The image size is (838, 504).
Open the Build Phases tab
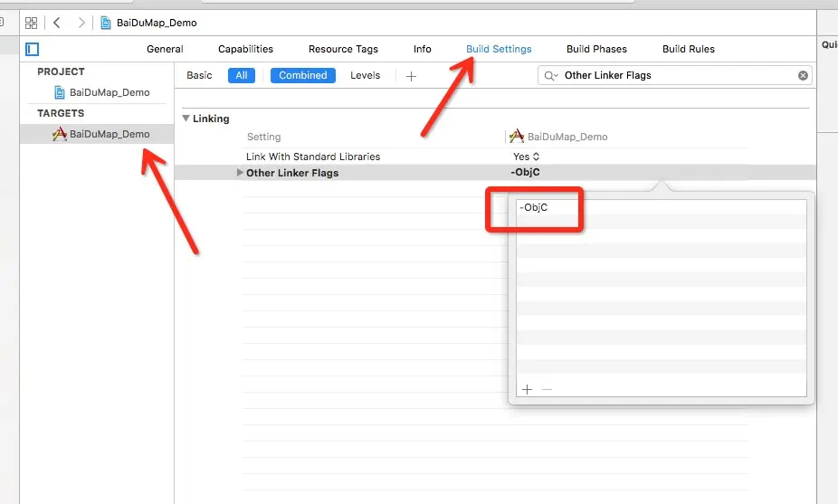click(x=596, y=49)
